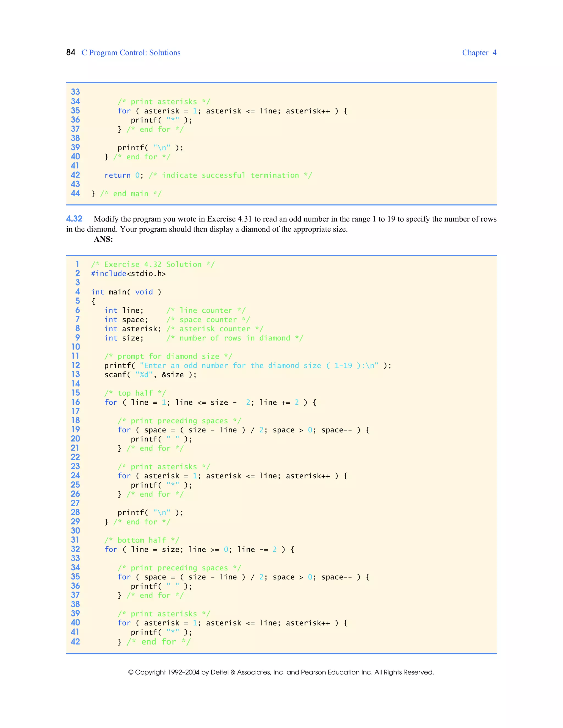Viewport: 563px width, 728px height.
Task: Click the 'int asterisk;' declaration
Action: (x=133, y=329)
